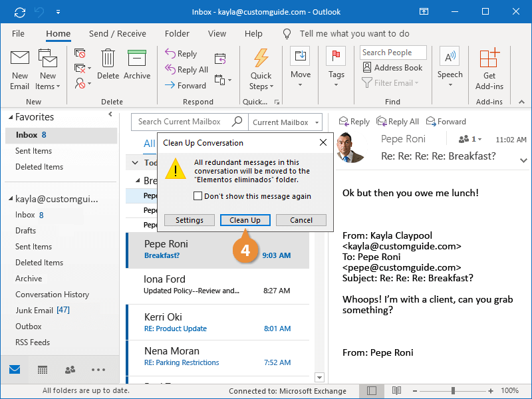The width and height of the screenshot is (532, 399).
Task: Open the View ribbon tab
Action: pos(217,34)
